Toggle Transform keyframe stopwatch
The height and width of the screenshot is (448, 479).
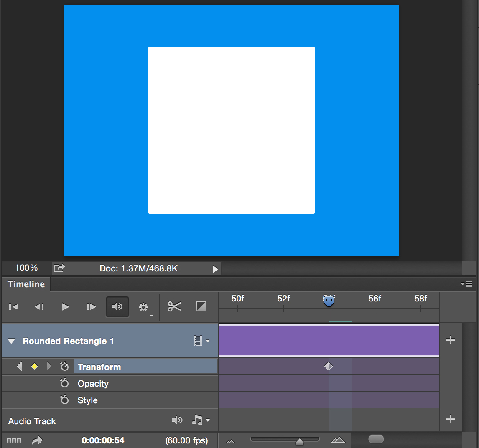64,367
